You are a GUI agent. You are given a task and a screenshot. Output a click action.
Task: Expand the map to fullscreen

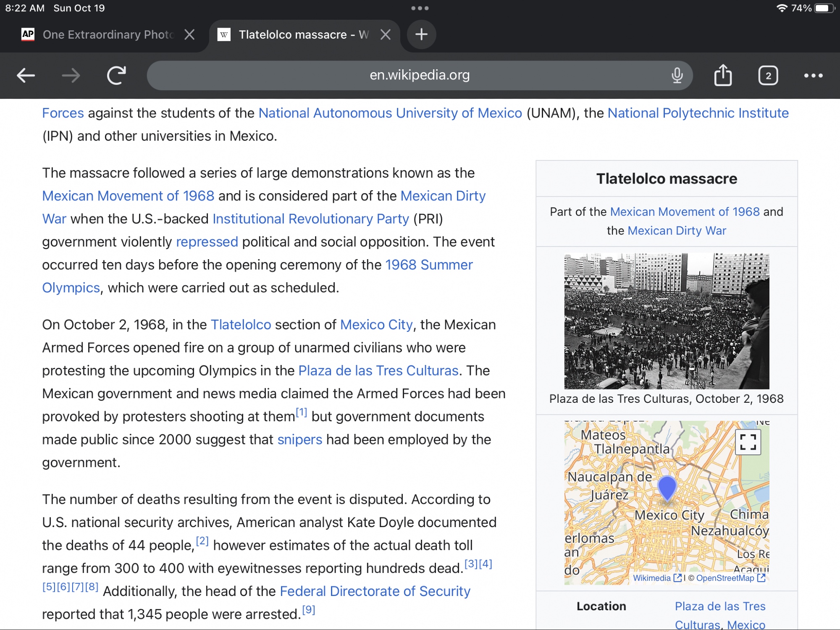click(748, 442)
